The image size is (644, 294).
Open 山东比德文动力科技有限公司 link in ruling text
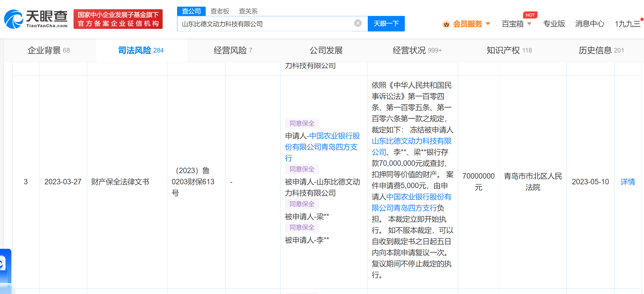(411, 146)
